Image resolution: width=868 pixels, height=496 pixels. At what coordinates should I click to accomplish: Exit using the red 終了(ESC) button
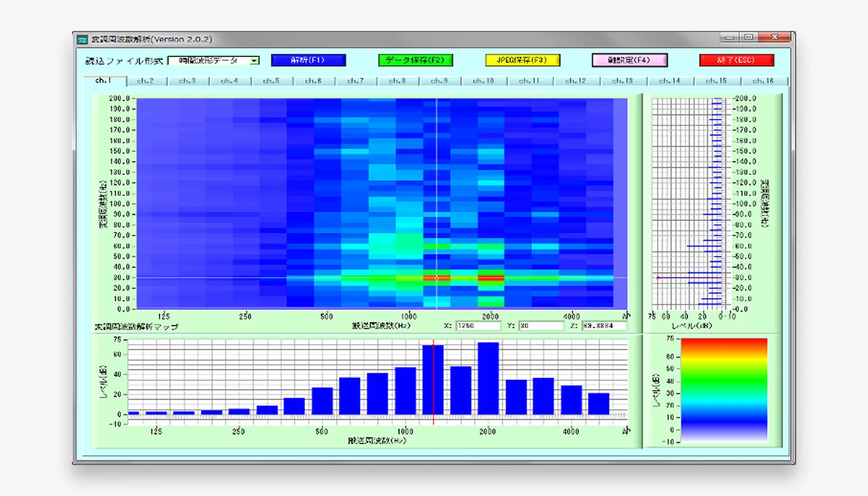tap(737, 60)
